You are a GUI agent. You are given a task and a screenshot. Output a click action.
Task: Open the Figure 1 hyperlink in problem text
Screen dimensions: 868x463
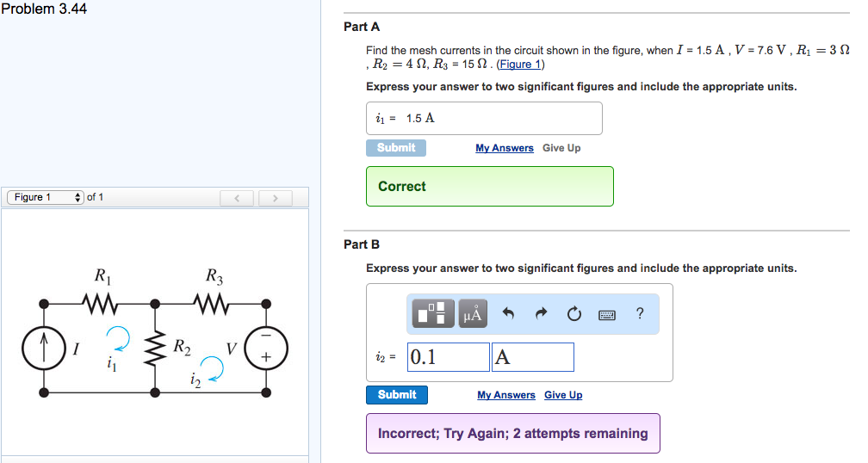520,65
